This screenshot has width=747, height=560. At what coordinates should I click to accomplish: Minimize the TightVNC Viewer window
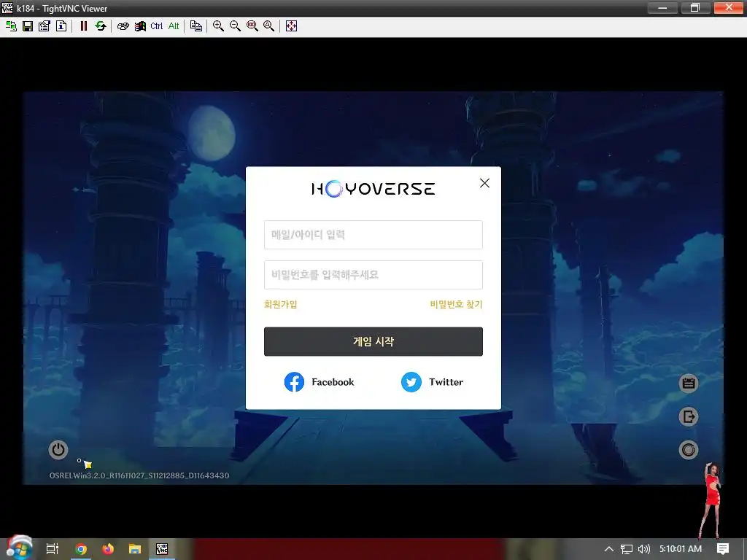662,7
